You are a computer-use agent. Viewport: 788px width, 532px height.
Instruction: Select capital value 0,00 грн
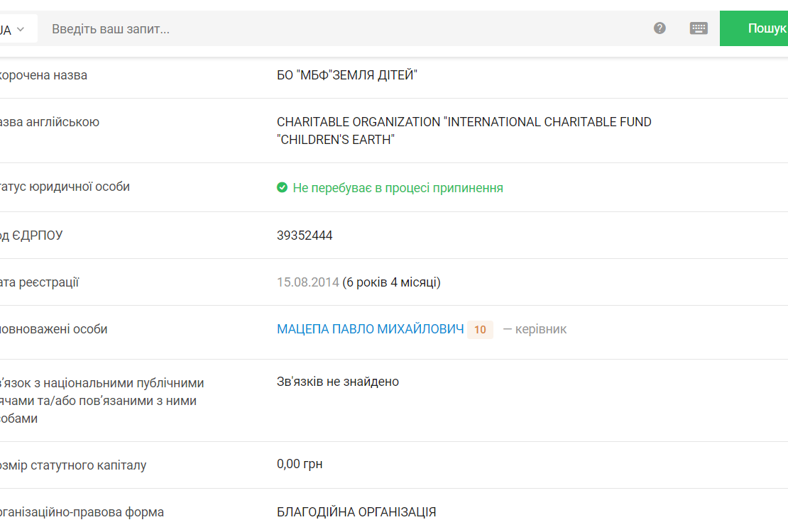tap(300, 464)
